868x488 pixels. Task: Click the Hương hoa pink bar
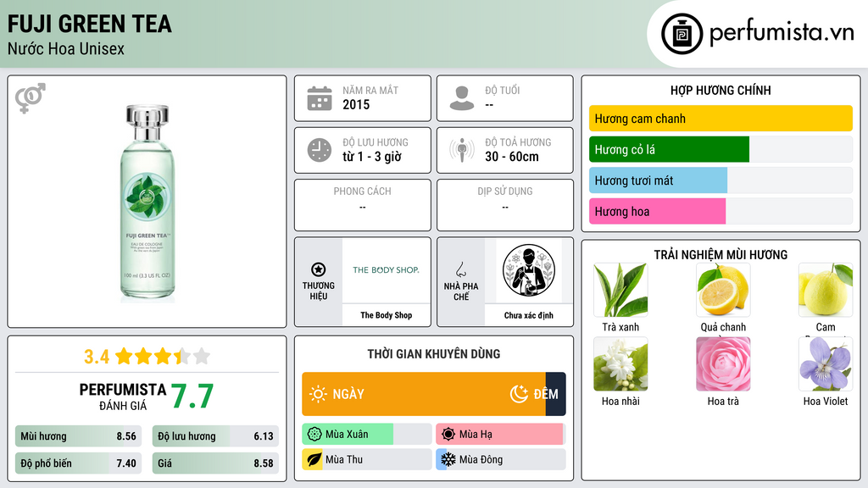coord(657,211)
